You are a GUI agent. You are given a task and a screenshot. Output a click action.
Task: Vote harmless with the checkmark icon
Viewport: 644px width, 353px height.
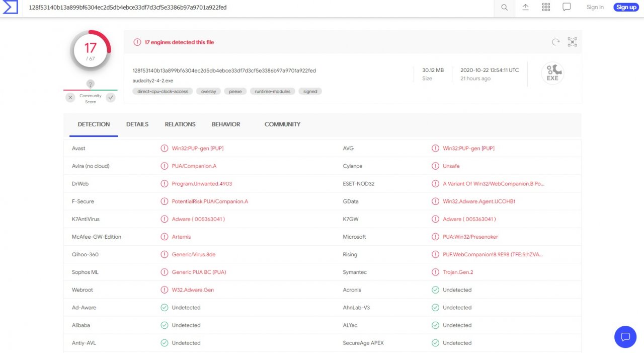(x=111, y=98)
